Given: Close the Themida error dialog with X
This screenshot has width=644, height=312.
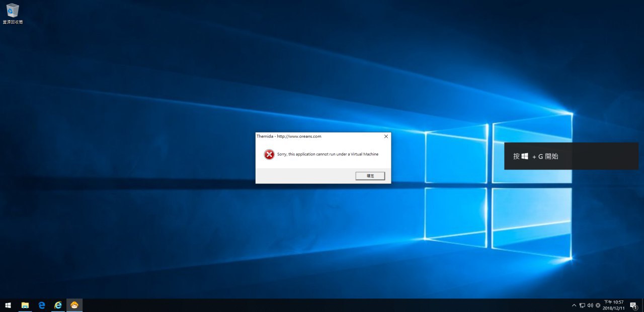Looking at the screenshot, I should pos(386,136).
